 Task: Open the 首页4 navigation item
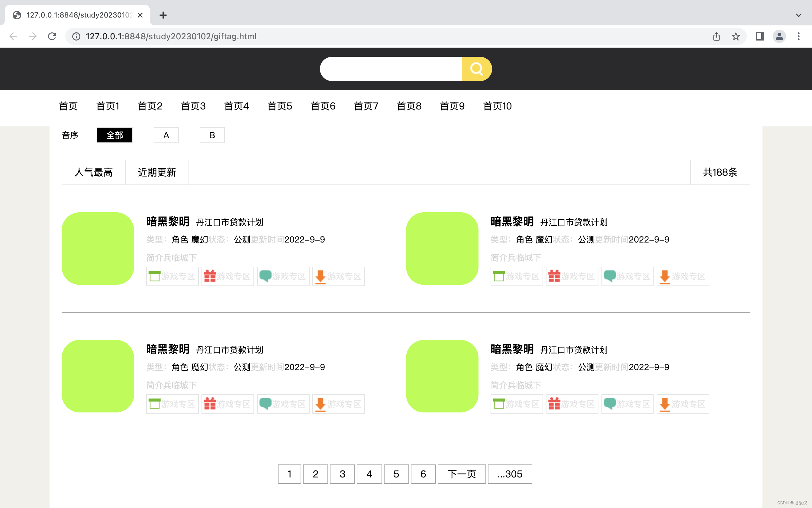point(237,106)
